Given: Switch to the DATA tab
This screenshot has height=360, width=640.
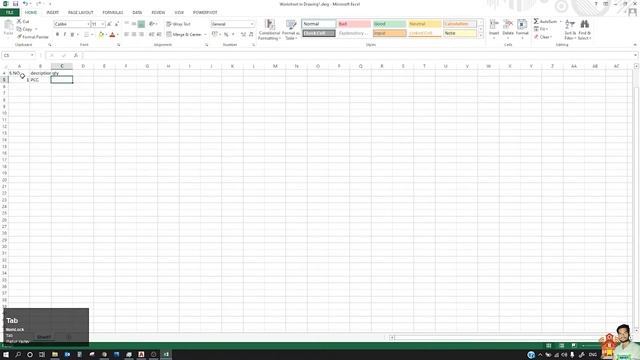Looking at the screenshot, I should tap(137, 13).
